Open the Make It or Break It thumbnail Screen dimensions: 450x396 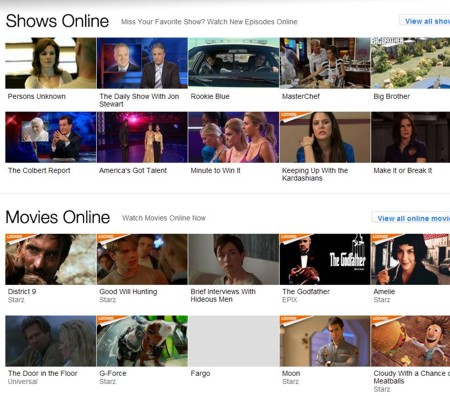[411, 137]
